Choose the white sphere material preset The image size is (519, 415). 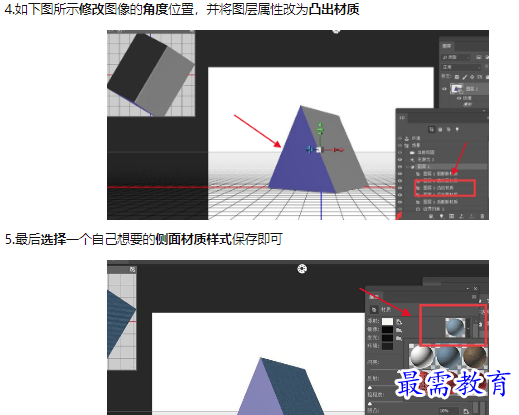coord(422,356)
